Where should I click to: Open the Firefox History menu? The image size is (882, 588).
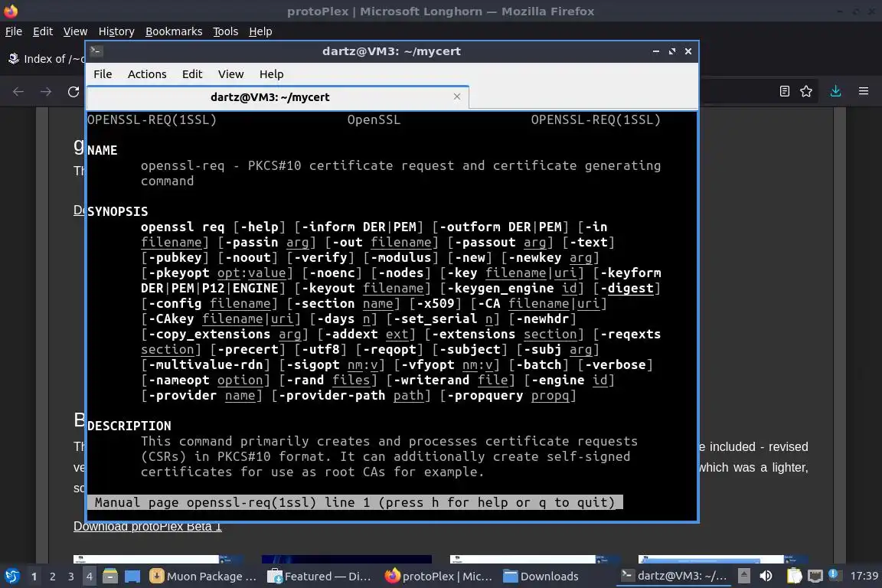(116, 31)
